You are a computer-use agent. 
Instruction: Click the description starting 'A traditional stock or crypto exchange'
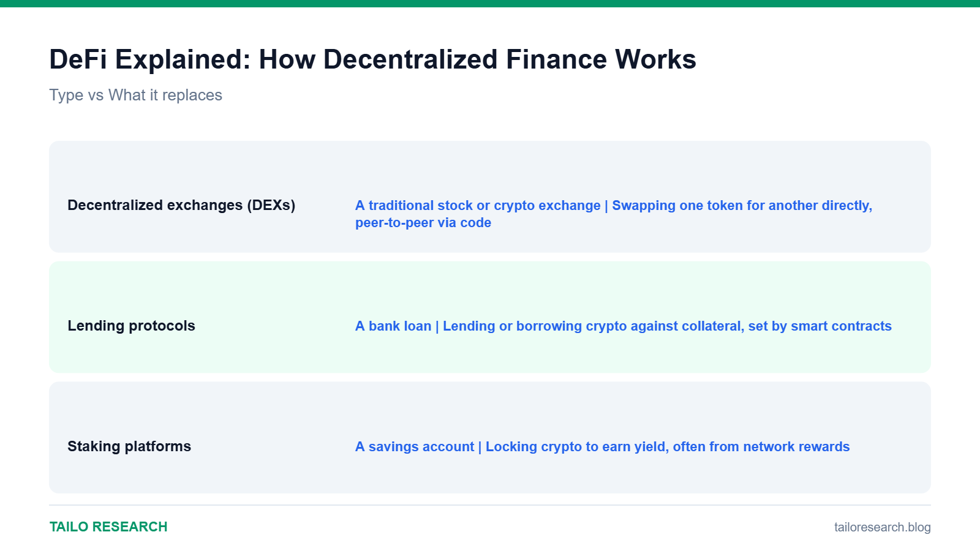tap(614, 214)
